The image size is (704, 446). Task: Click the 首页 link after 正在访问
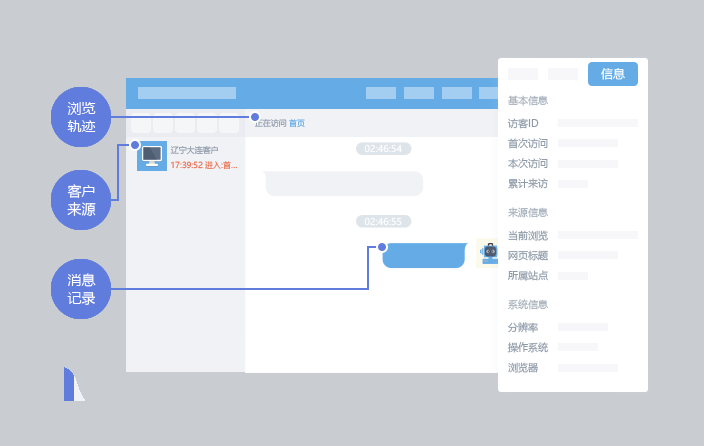coord(297,123)
